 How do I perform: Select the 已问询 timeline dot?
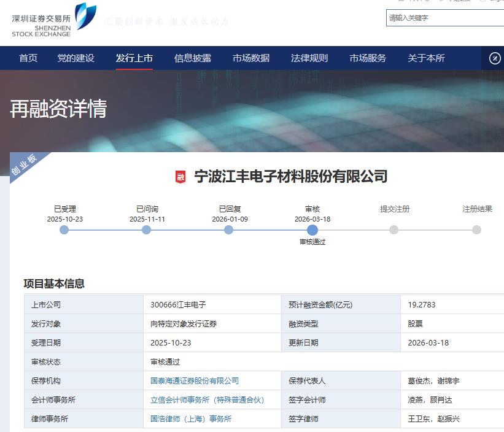pos(146,230)
